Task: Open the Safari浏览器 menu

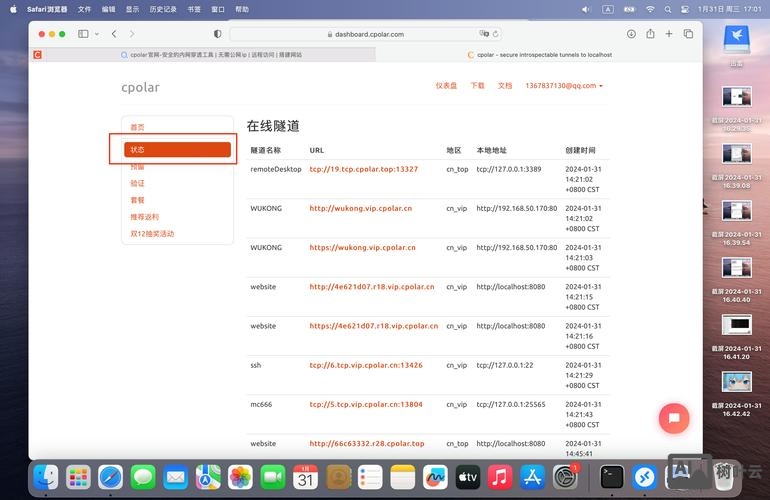Action: [x=47, y=9]
